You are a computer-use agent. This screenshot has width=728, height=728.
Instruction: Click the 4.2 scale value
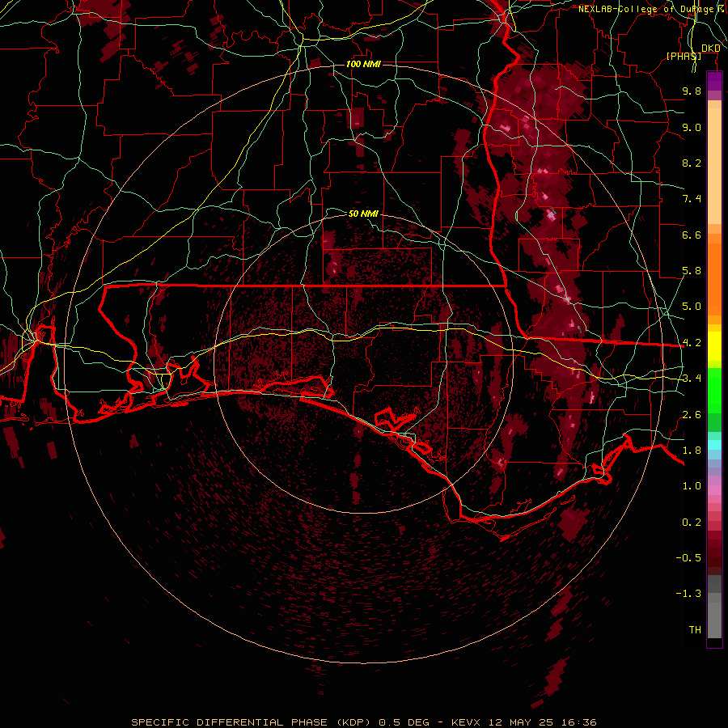point(692,343)
